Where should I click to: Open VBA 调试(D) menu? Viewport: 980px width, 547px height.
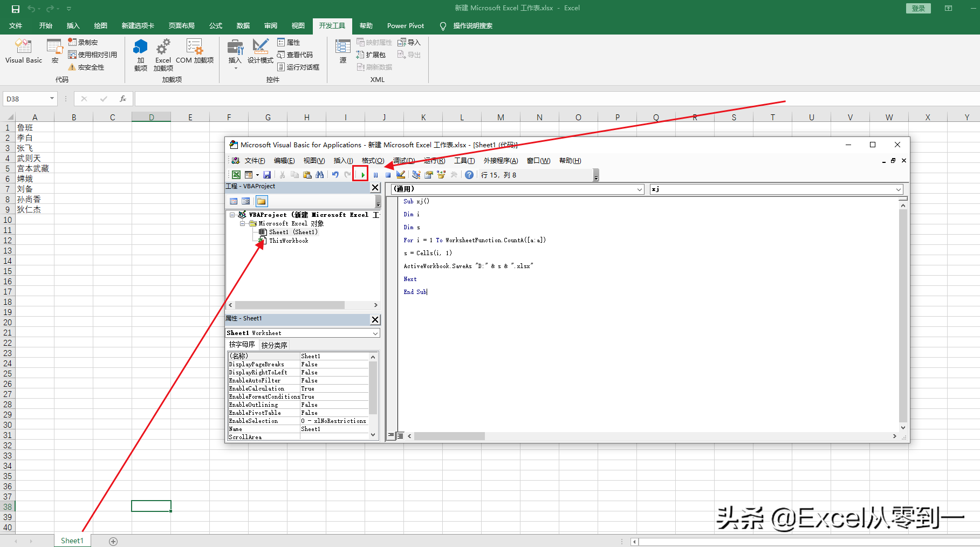pyautogui.click(x=404, y=160)
